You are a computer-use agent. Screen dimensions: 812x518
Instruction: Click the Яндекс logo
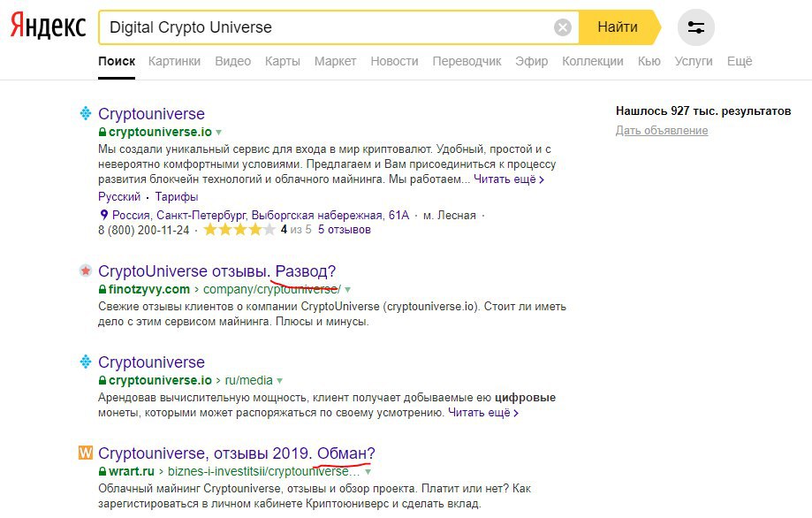pos(49,26)
